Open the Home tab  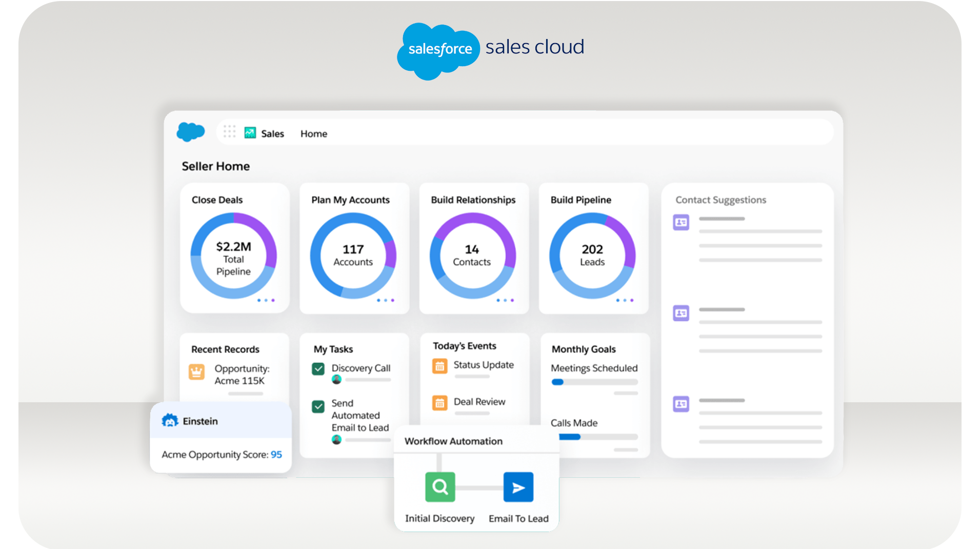[314, 133]
